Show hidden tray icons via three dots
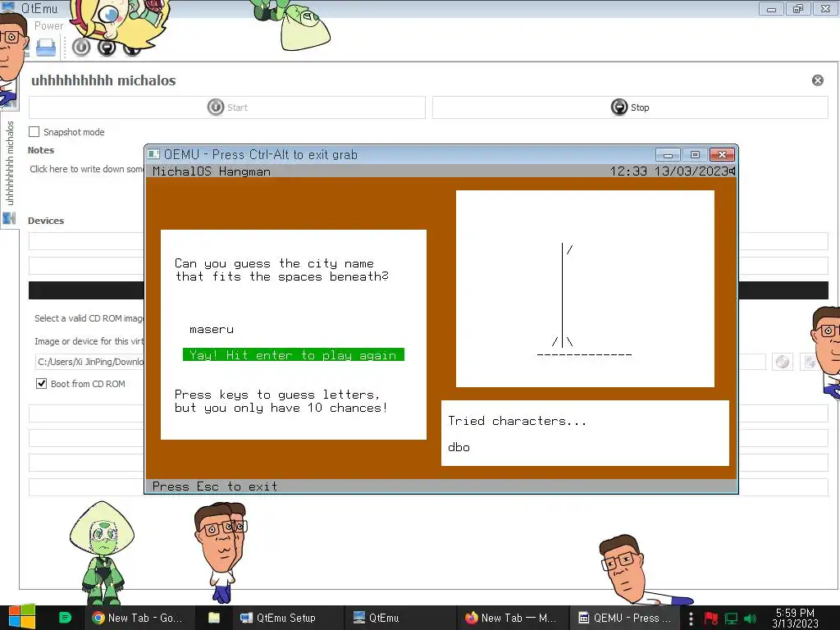840x630 pixels. click(x=691, y=619)
